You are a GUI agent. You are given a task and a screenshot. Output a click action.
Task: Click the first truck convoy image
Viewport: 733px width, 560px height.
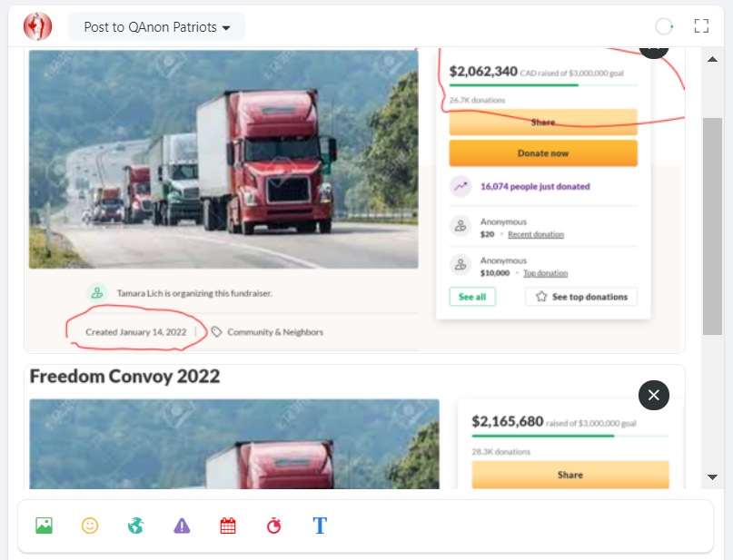223,159
